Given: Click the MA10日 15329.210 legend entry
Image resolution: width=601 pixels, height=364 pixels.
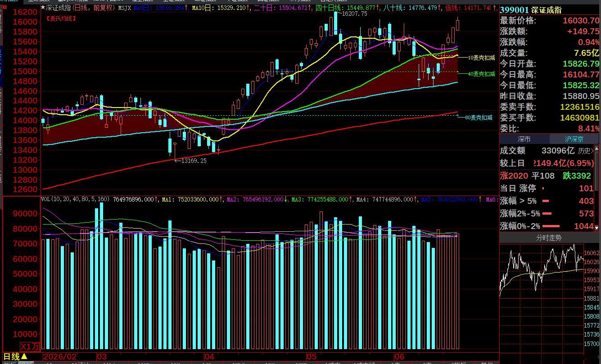Looking at the screenshot, I should [221, 8].
